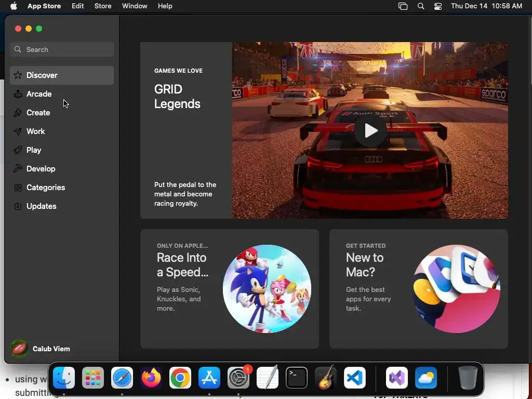The image size is (532, 399).
Task: Launch Google Chrome from the Dock
Action: click(180, 378)
